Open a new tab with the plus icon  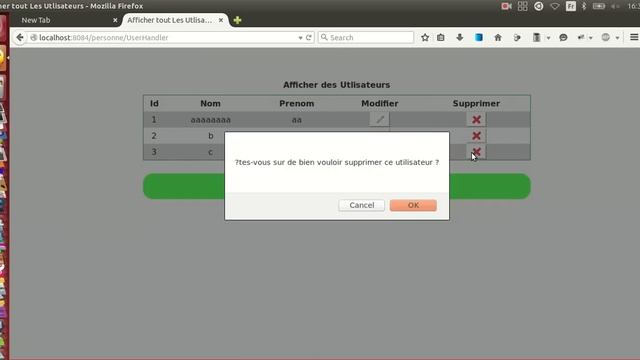click(x=237, y=20)
